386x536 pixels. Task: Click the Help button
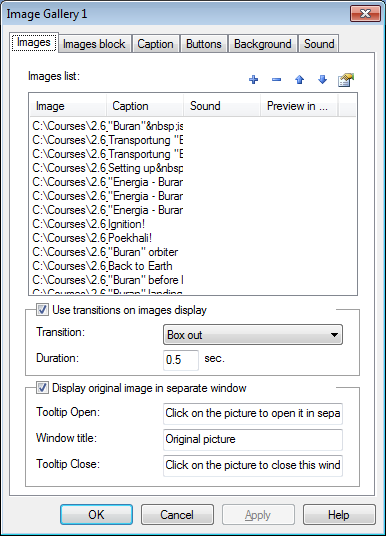point(339,514)
